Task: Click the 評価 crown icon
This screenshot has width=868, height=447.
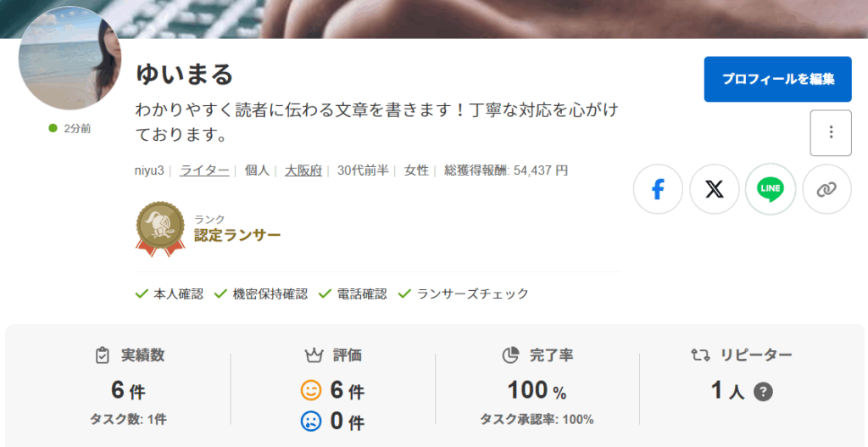Action: 314,355
